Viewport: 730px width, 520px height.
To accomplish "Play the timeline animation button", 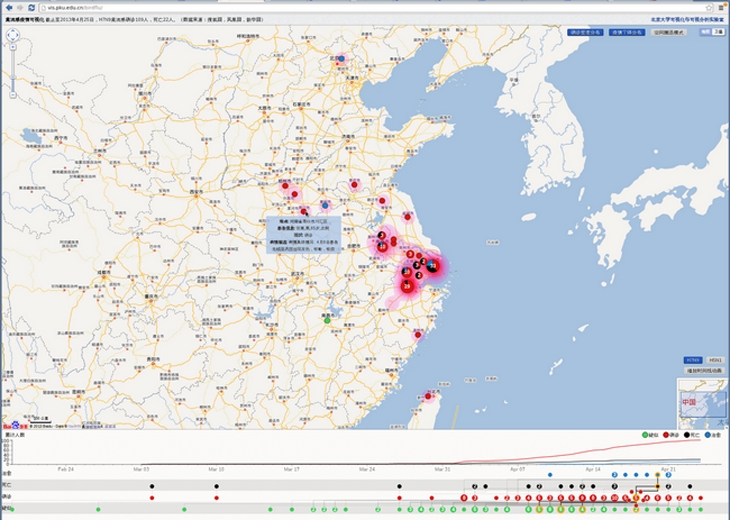I will pos(704,371).
